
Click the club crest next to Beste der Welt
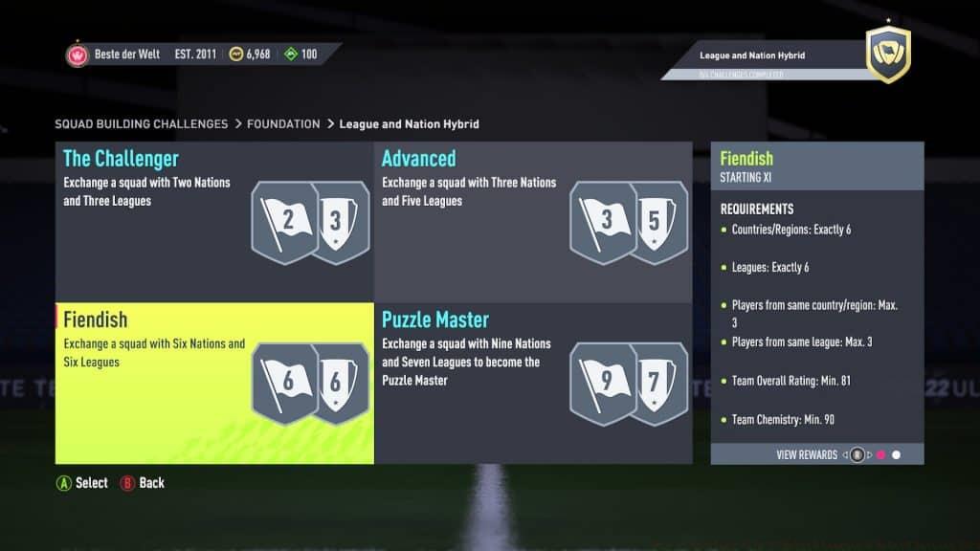(x=78, y=55)
